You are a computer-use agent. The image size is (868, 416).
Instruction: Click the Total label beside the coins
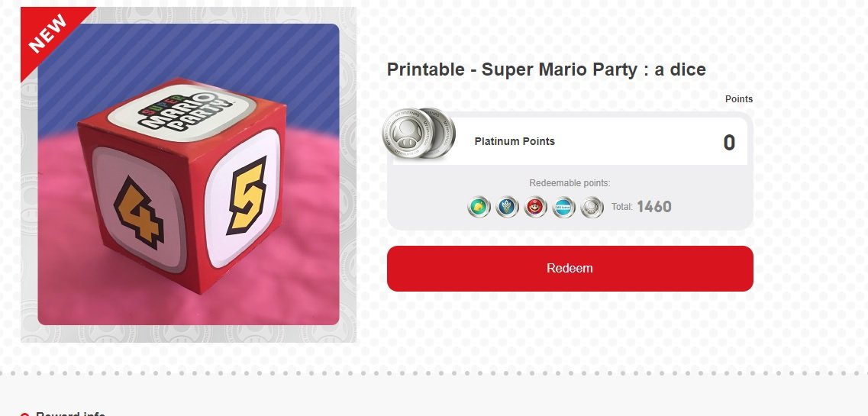click(621, 207)
